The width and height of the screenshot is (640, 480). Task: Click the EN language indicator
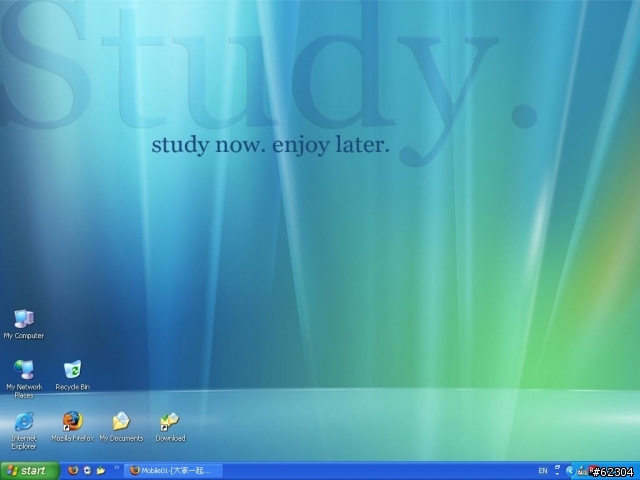[x=543, y=471]
